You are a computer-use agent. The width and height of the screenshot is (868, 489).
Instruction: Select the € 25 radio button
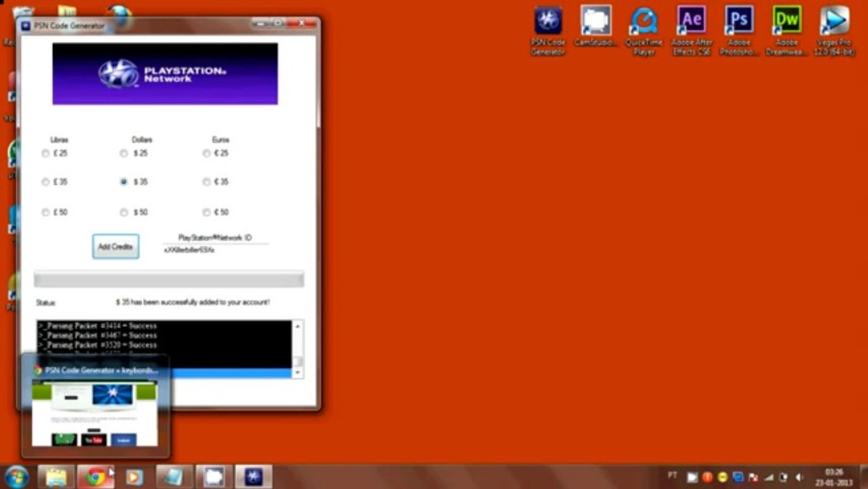[206, 153]
